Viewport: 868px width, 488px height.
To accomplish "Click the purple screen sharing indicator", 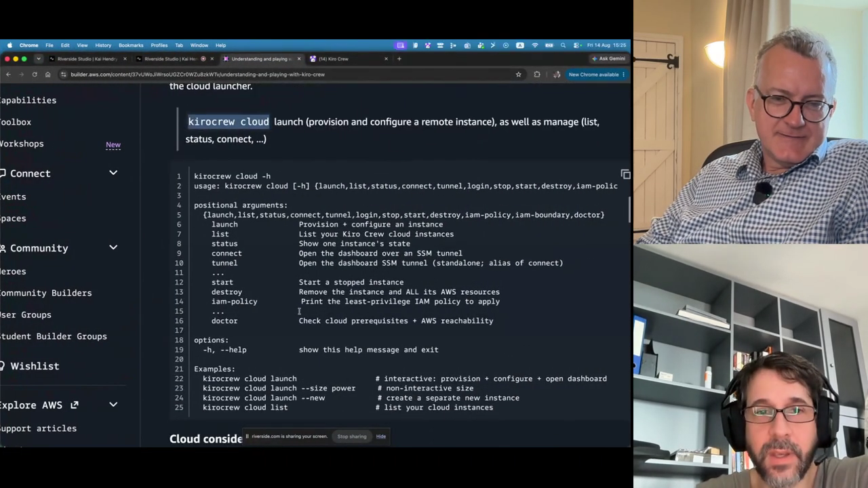I will pos(401,45).
